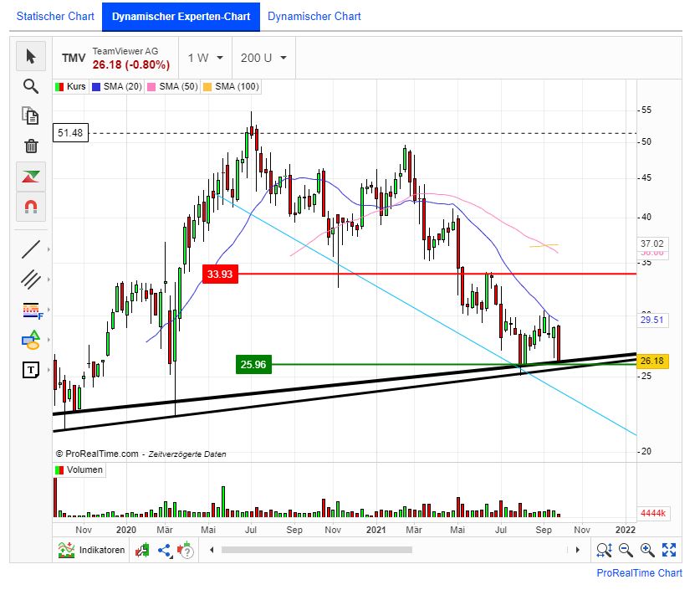700x595 pixels.
Task: Click the 37.02 SMA value tag
Action: [x=652, y=244]
